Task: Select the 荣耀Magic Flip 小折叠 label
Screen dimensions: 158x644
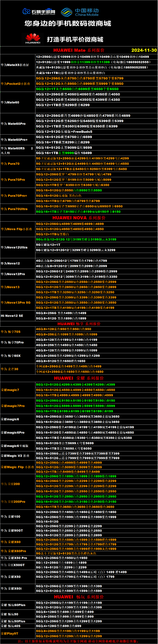Action: pos(17,467)
